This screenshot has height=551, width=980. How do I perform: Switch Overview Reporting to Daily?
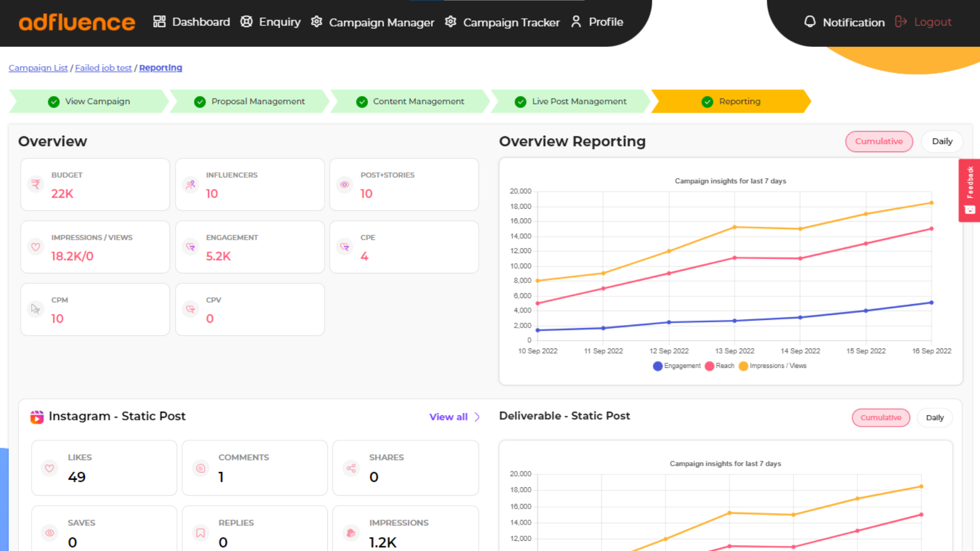click(942, 141)
